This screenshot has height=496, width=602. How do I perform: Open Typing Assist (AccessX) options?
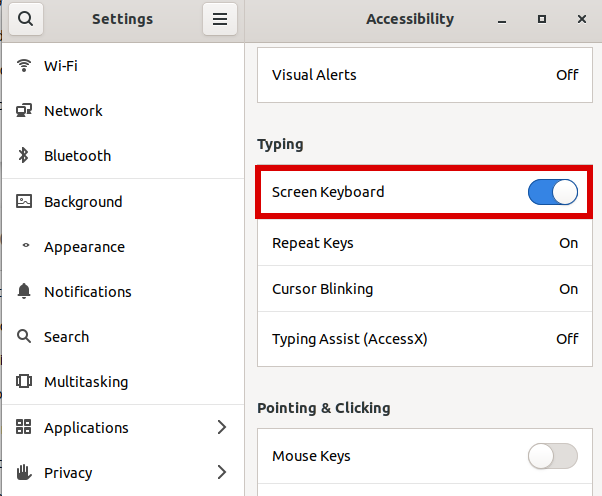[x=425, y=339]
